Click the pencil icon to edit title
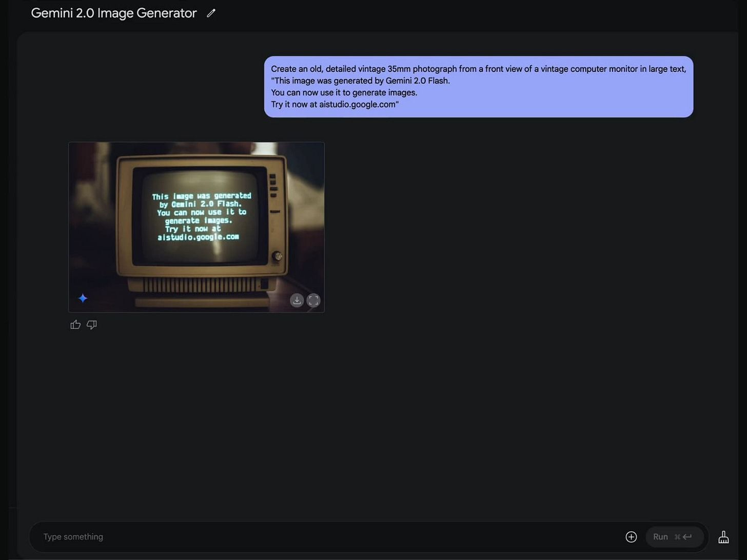The image size is (747, 560). (211, 14)
